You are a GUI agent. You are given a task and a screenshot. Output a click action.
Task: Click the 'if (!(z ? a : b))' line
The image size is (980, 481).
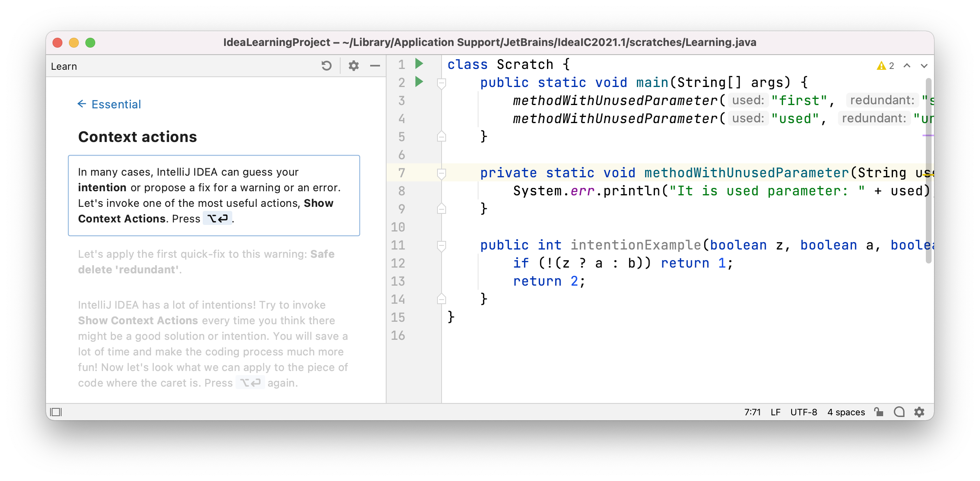[623, 263]
